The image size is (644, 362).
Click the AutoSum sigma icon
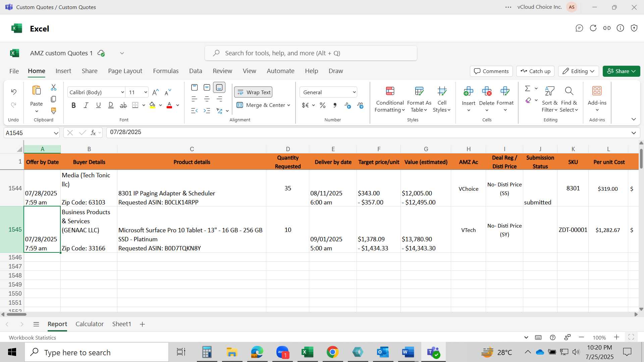tap(528, 88)
